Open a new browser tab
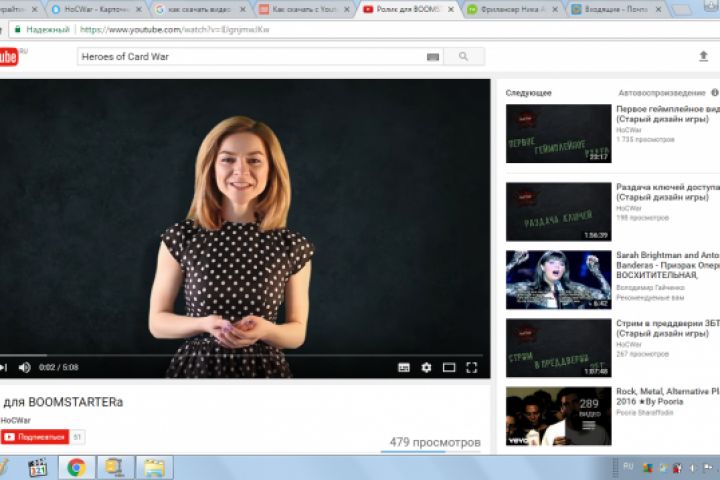 pos(681,10)
